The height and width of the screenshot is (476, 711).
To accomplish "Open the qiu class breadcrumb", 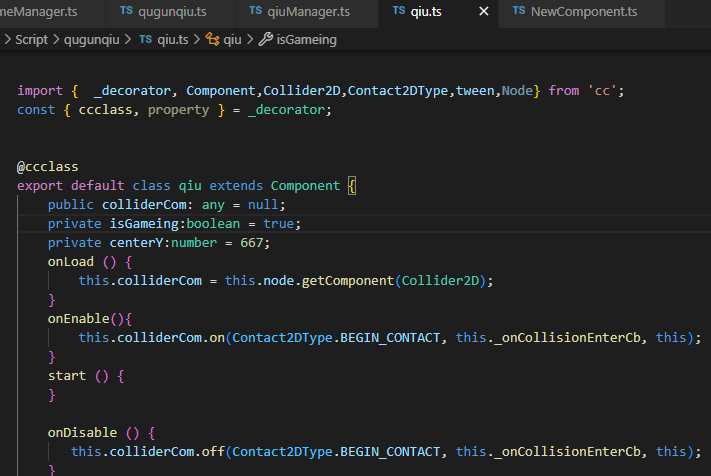I will pyautogui.click(x=233, y=40).
